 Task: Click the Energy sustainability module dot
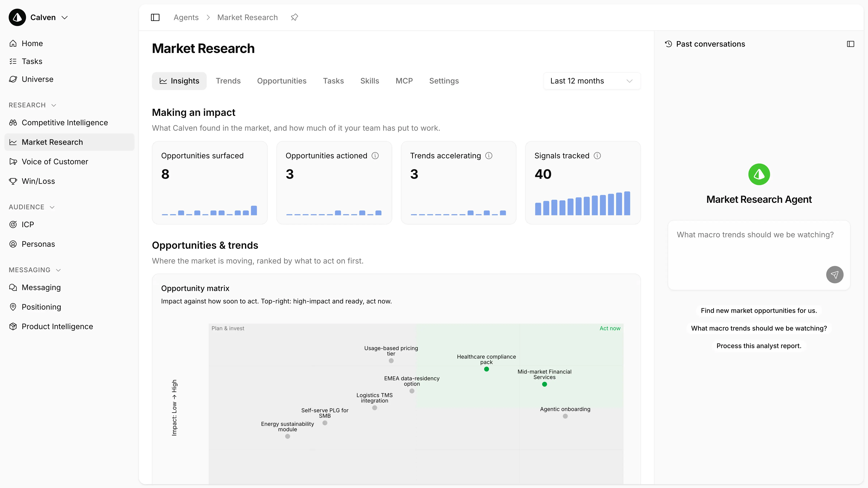(287, 436)
